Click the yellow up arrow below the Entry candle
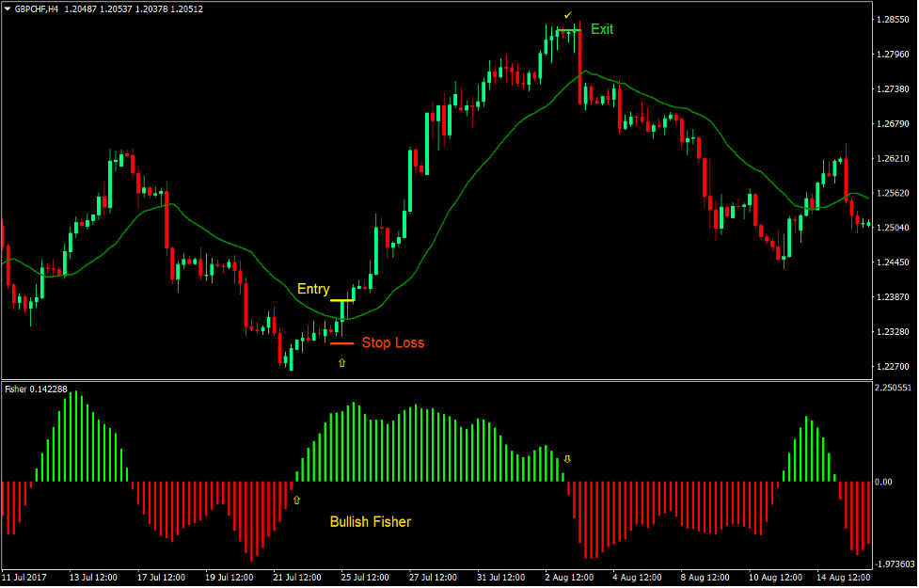This screenshot has height=588, width=919. coord(341,361)
